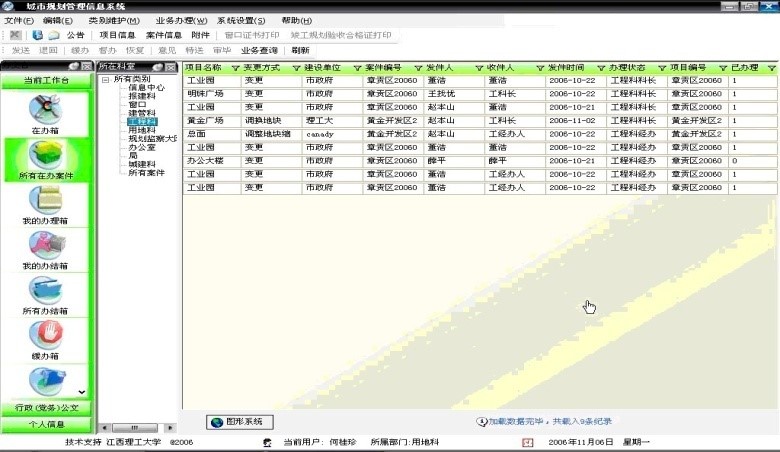
Task: Click the 图形系统 button
Action: point(240,422)
